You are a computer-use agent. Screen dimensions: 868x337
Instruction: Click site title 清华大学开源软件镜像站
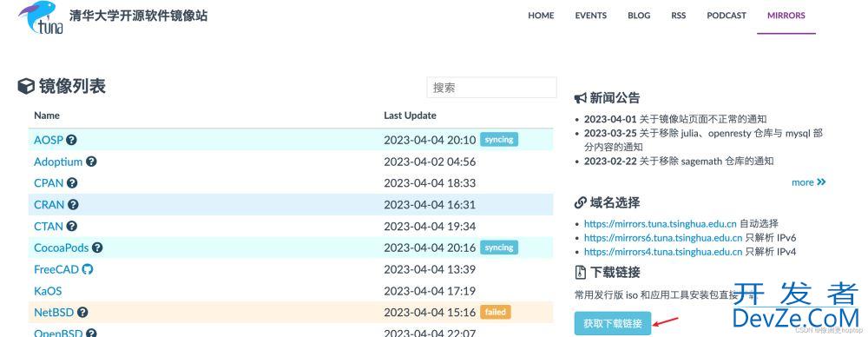pyautogui.click(x=138, y=16)
